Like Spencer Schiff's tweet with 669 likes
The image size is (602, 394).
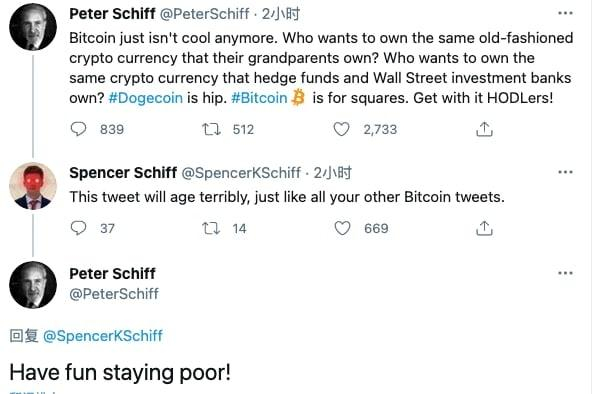click(342, 228)
